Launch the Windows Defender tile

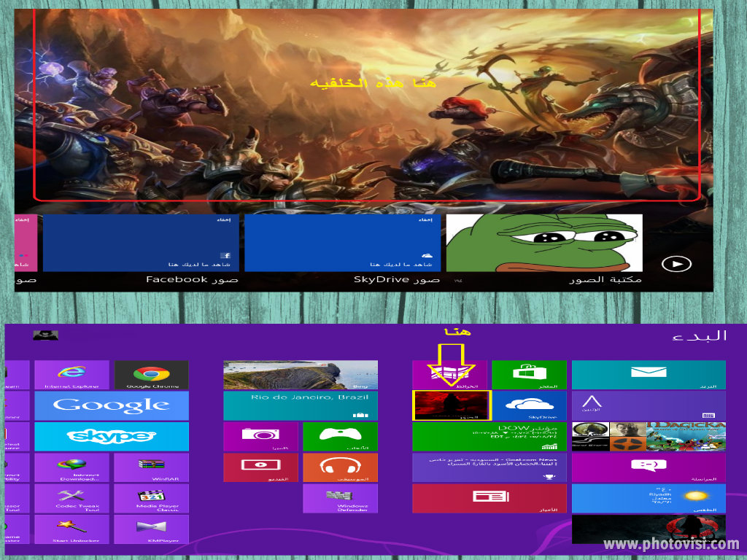click(340, 499)
